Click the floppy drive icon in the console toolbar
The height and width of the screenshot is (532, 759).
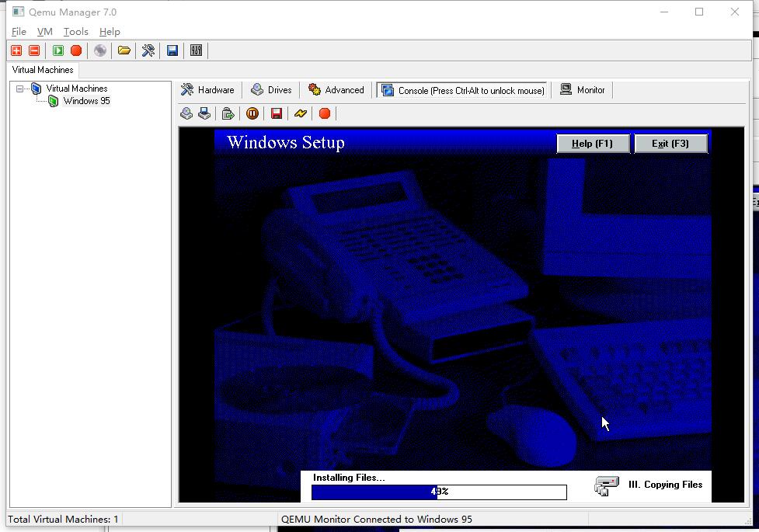tap(204, 113)
